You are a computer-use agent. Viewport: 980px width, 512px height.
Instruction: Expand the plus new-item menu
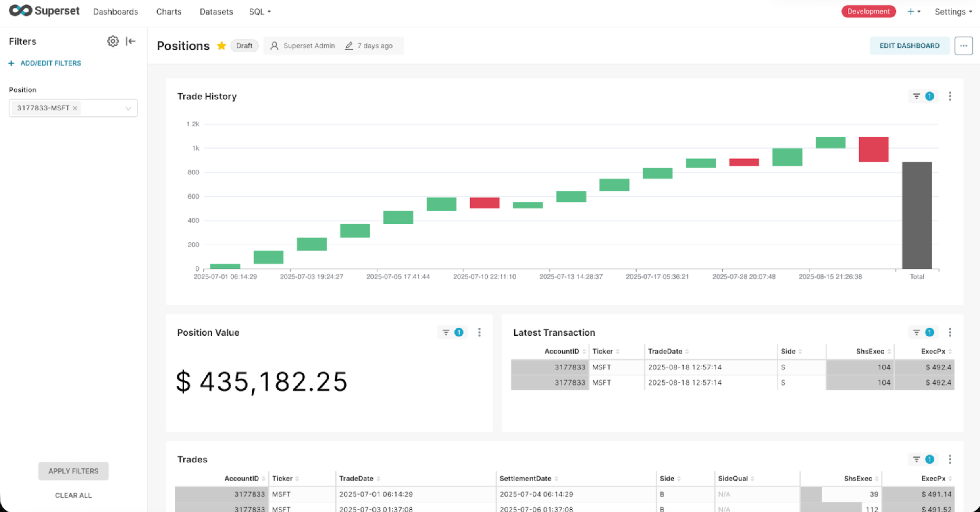913,12
